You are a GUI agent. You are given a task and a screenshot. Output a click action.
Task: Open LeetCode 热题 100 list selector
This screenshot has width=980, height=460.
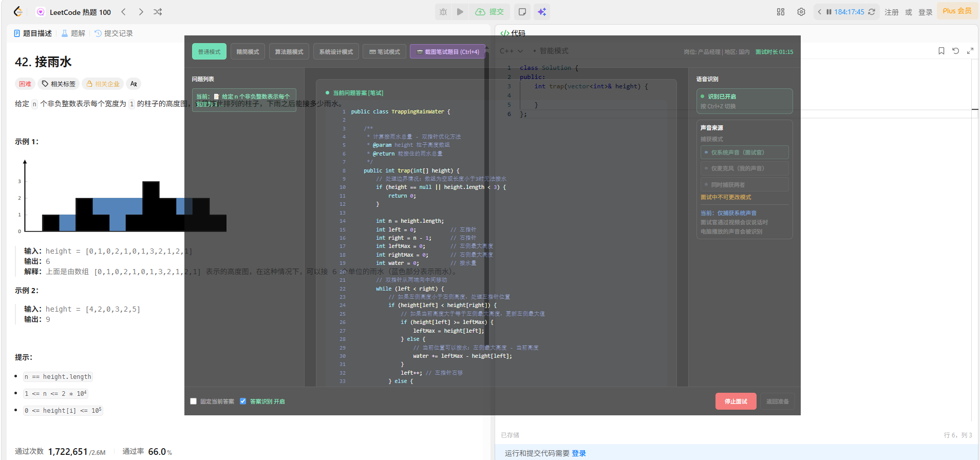(x=74, y=12)
